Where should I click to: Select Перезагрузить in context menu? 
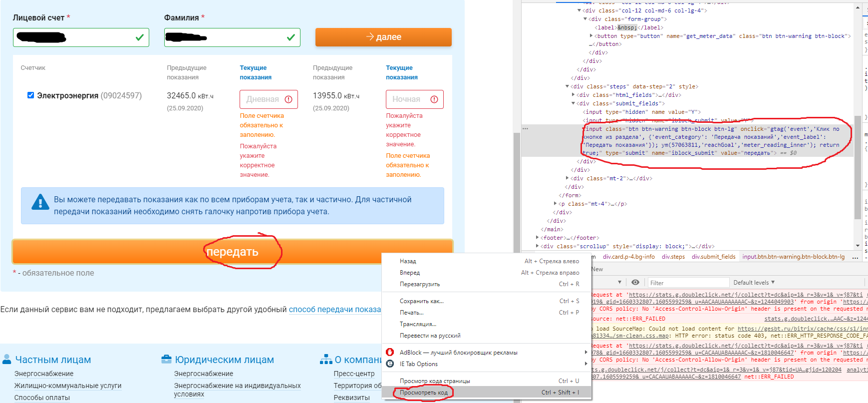tap(486, 284)
